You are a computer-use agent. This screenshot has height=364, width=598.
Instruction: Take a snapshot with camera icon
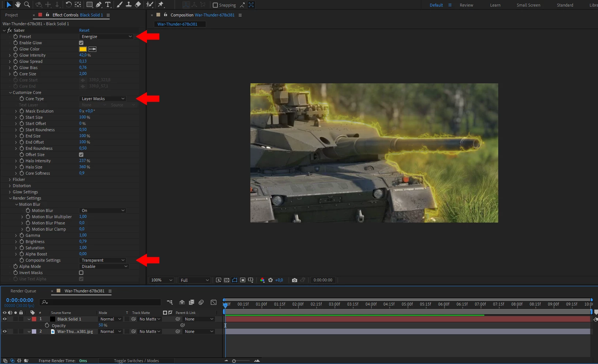(x=295, y=280)
